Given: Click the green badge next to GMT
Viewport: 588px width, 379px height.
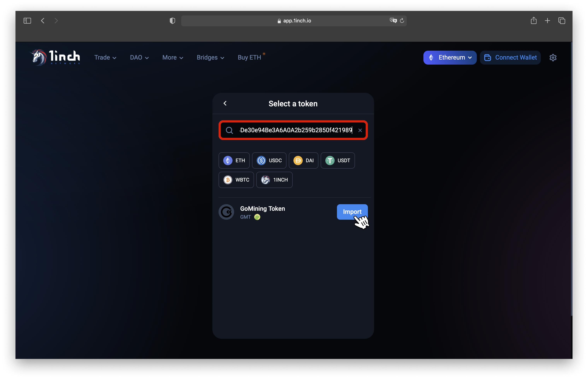Looking at the screenshot, I should pos(257,217).
